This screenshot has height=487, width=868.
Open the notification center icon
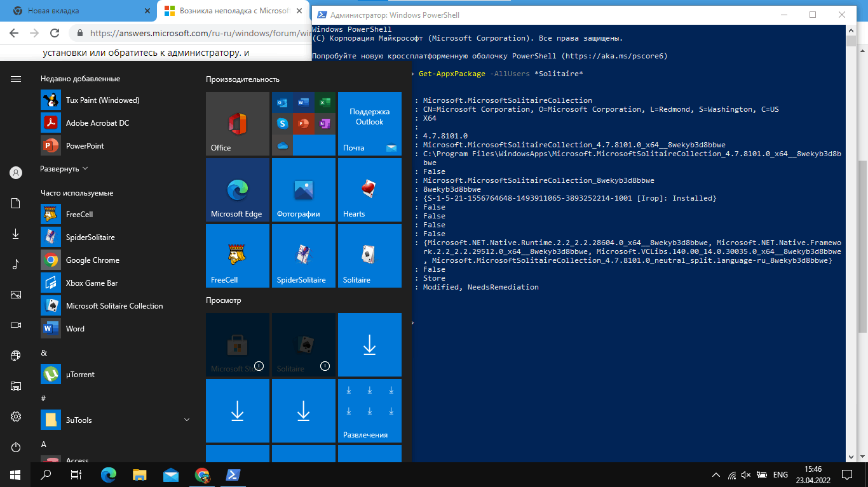click(847, 475)
